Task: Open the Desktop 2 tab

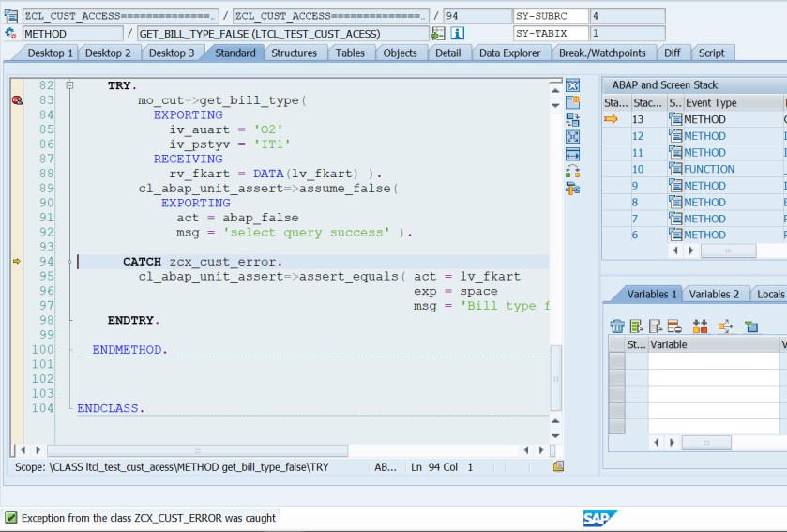Action: click(x=108, y=53)
